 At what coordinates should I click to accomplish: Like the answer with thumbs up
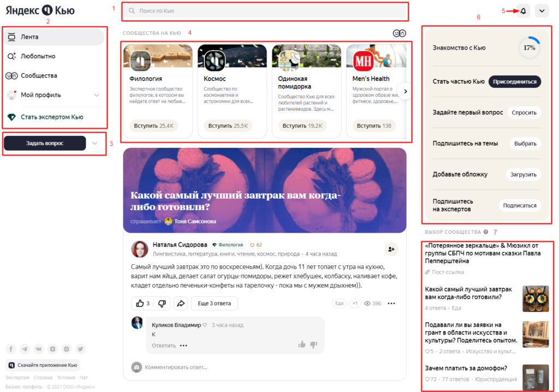(x=142, y=304)
